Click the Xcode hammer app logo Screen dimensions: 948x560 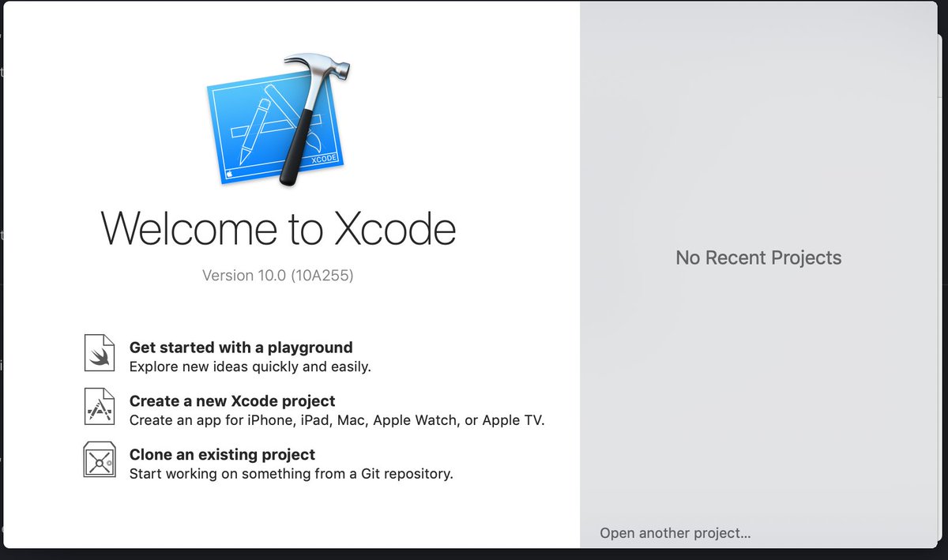pyautogui.click(x=276, y=120)
